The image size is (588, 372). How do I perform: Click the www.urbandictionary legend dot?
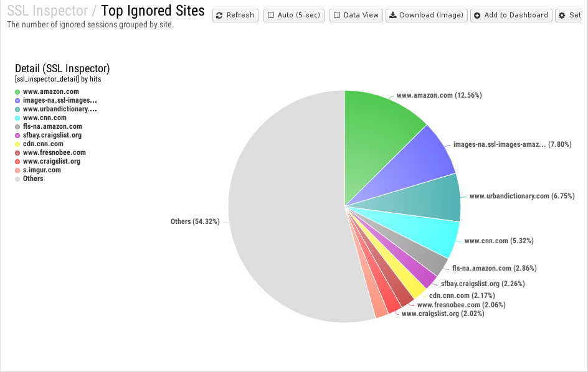17,109
